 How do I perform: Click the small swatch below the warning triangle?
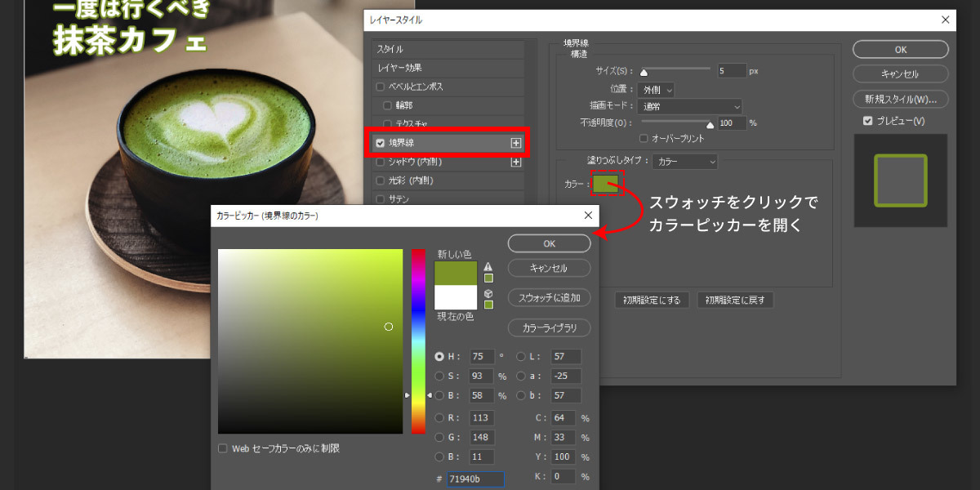coord(488,278)
